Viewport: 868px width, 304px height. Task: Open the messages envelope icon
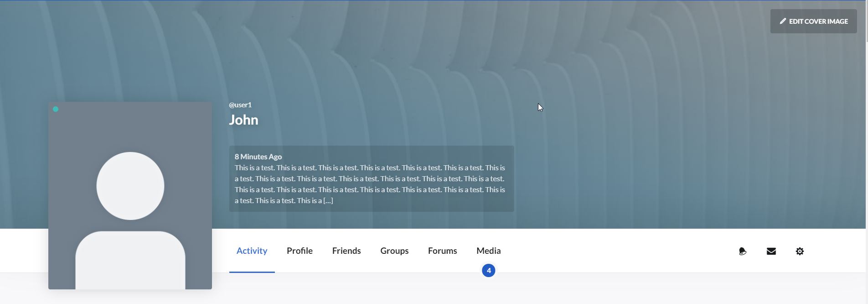[x=771, y=251]
